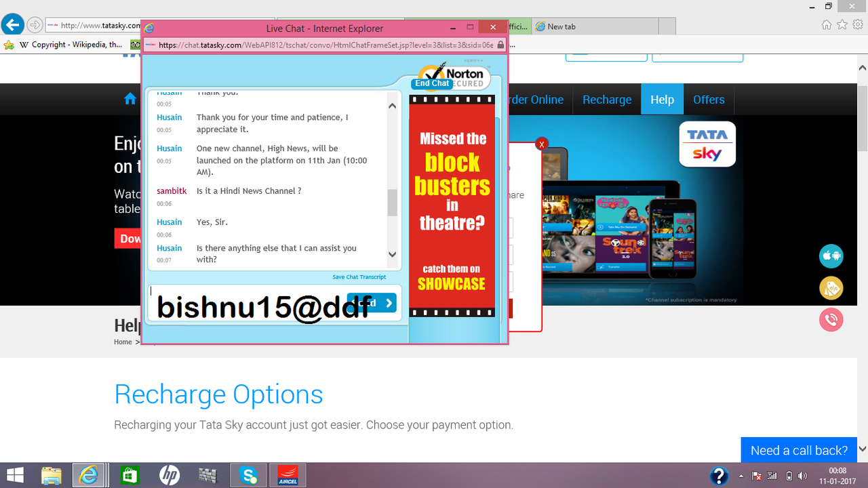Click the Save Chat Transcript link
The image size is (868, 488).
pyautogui.click(x=359, y=277)
